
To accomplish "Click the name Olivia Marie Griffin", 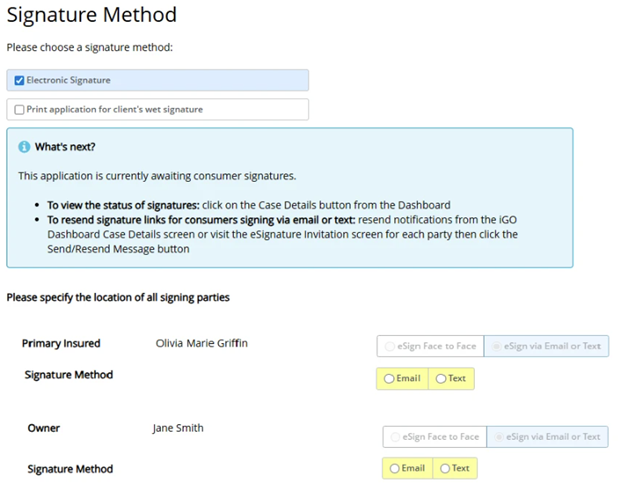I will click(202, 343).
